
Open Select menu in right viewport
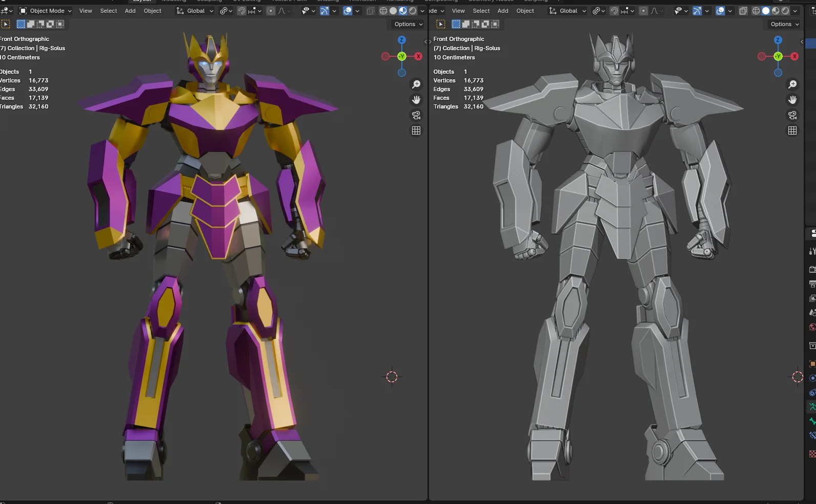481,11
